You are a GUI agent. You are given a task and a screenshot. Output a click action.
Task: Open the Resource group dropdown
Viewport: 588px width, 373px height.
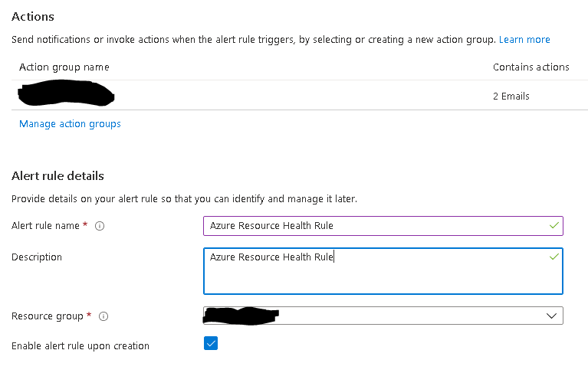[x=383, y=316]
